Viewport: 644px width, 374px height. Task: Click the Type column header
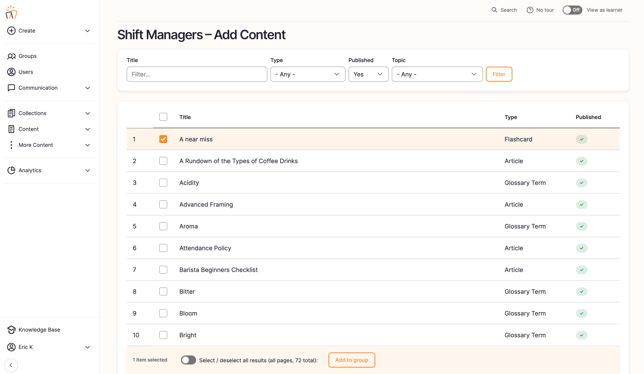(x=511, y=117)
